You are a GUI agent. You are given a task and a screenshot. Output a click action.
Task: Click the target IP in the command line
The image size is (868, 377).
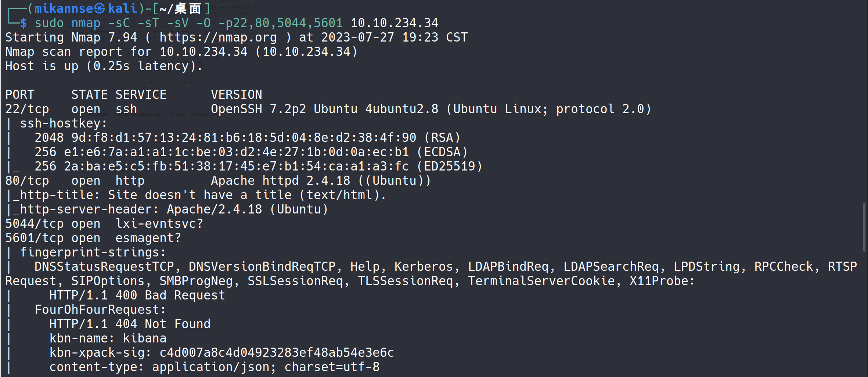pyautogui.click(x=394, y=23)
